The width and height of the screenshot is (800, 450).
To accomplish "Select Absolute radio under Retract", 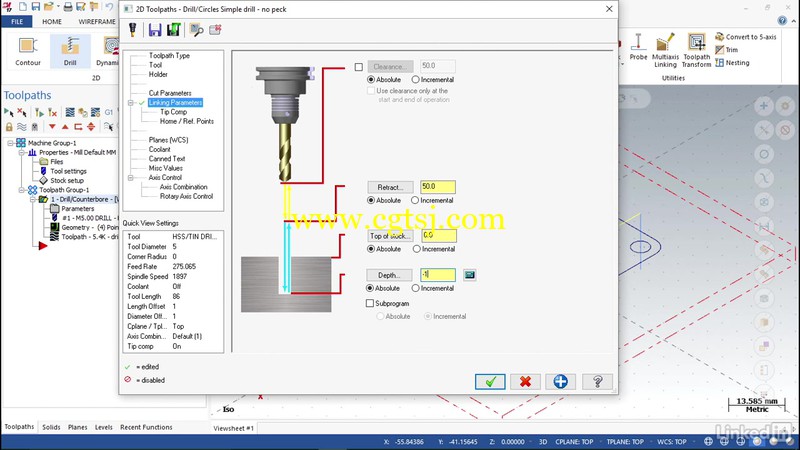I will (371, 201).
